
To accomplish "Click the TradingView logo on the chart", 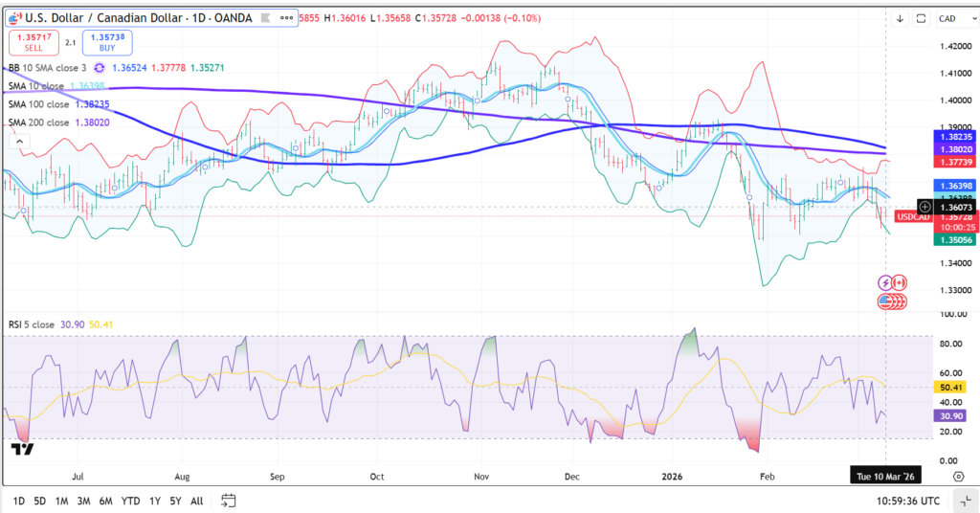I will (19, 448).
